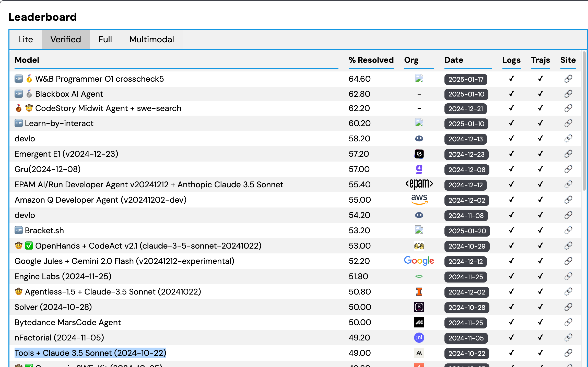Open site link for Blackbox AI Agent
588x367 pixels.
click(568, 94)
